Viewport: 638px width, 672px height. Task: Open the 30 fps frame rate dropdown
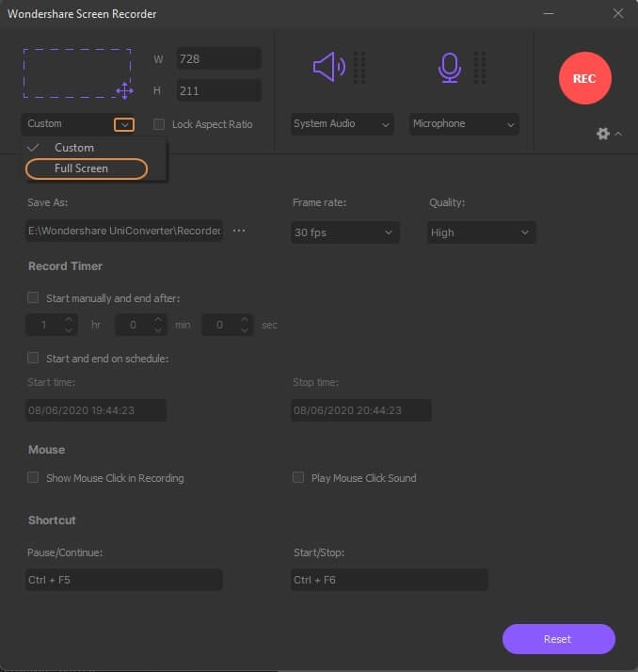[x=345, y=232]
